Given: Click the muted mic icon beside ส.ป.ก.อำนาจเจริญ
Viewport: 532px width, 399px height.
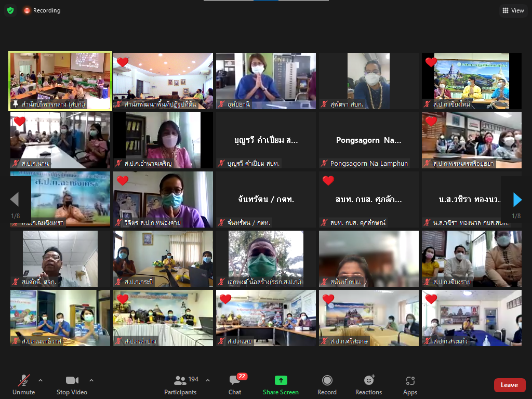Looking at the screenshot, I should (x=119, y=164).
